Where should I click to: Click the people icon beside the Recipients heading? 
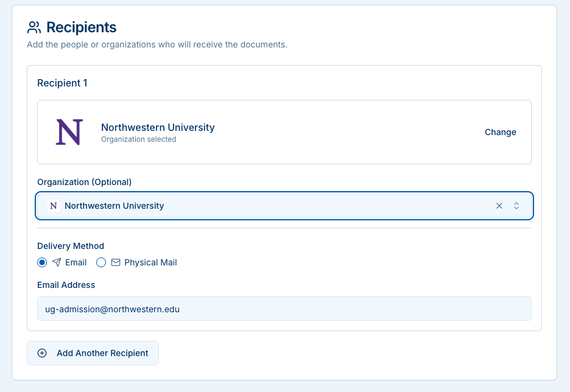(x=33, y=27)
